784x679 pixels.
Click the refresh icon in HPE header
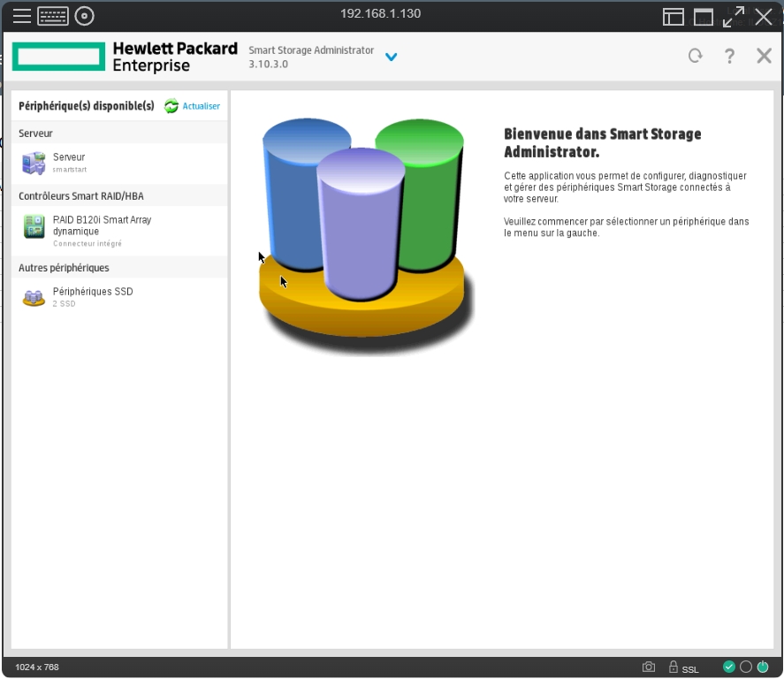pyautogui.click(x=695, y=56)
